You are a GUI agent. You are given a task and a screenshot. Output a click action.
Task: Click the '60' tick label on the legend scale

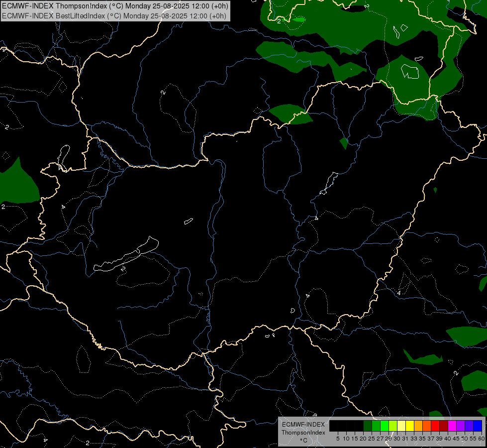(x=482, y=439)
